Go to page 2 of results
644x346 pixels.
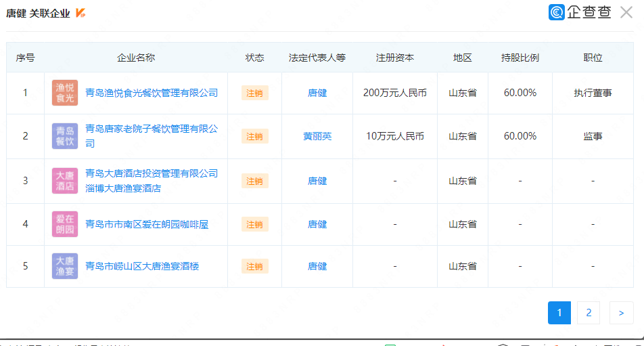[589, 313]
